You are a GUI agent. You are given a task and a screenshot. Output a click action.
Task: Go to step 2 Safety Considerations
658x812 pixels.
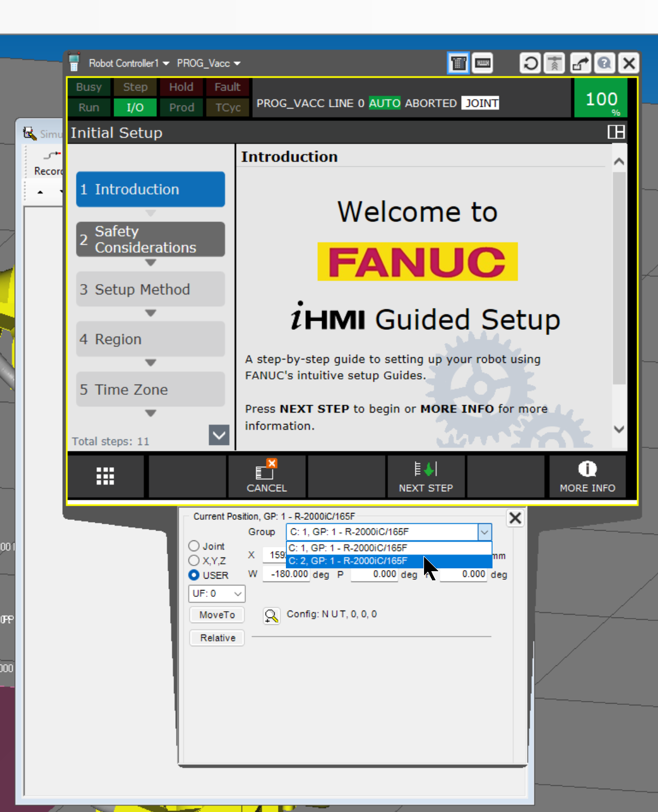tap(151, 240)
